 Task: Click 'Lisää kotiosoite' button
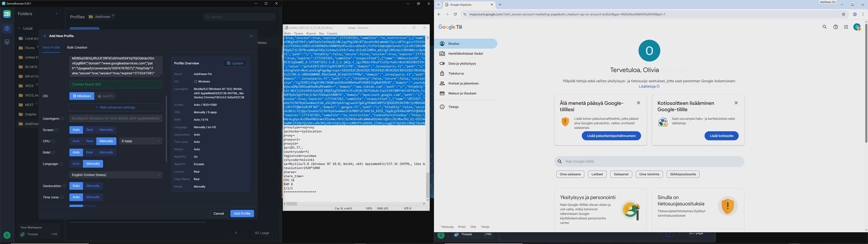(722, 136)
